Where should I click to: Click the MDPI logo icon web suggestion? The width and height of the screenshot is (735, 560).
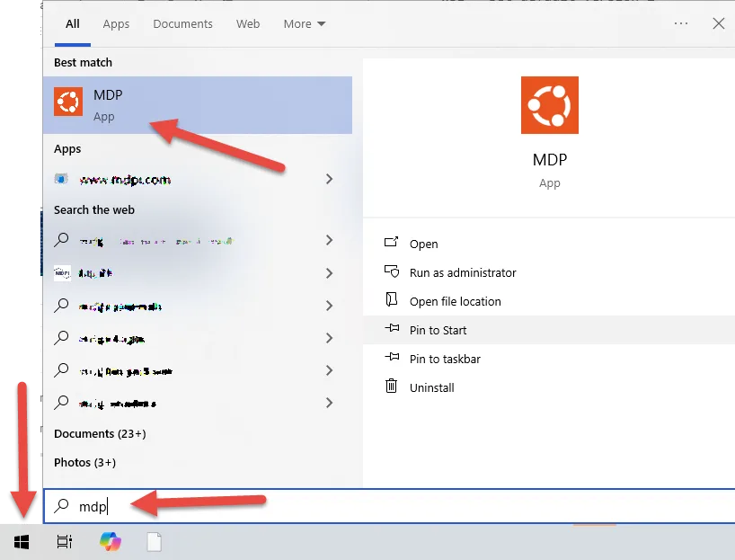(x=62, y=272)
